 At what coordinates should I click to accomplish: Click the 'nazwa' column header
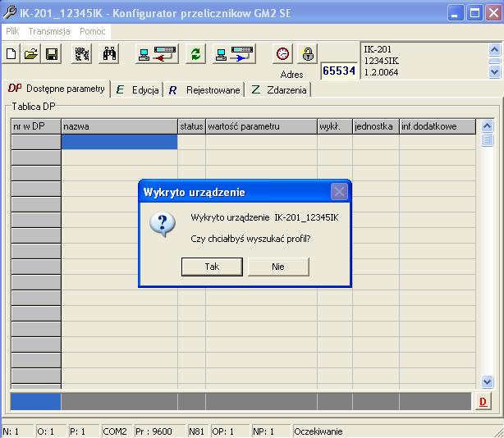pos(119,126)
